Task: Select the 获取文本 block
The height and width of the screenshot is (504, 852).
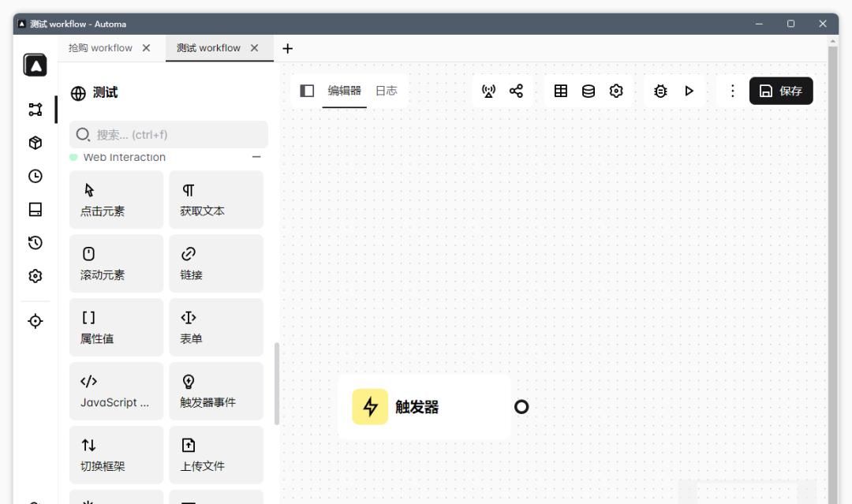Action: coord(215,200)
